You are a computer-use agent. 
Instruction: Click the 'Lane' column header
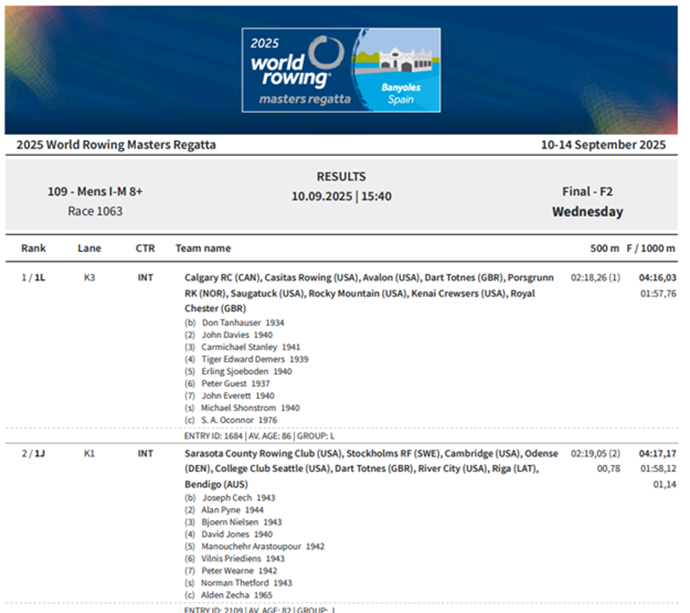(89, 248)
